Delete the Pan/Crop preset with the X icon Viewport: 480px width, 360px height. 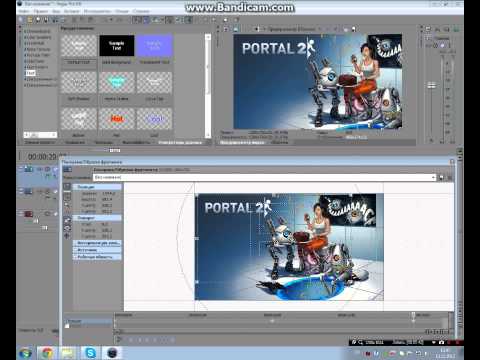click(x=450, y=178)
